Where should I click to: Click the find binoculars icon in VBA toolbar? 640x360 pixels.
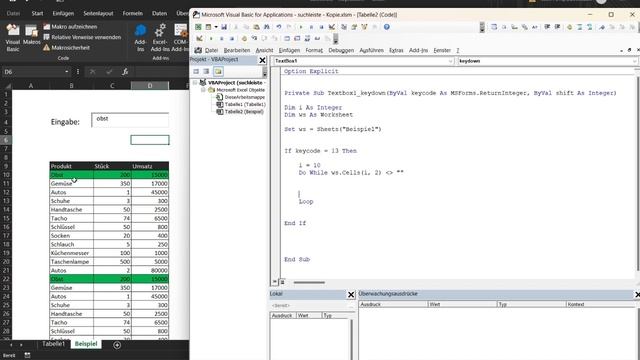267,27
